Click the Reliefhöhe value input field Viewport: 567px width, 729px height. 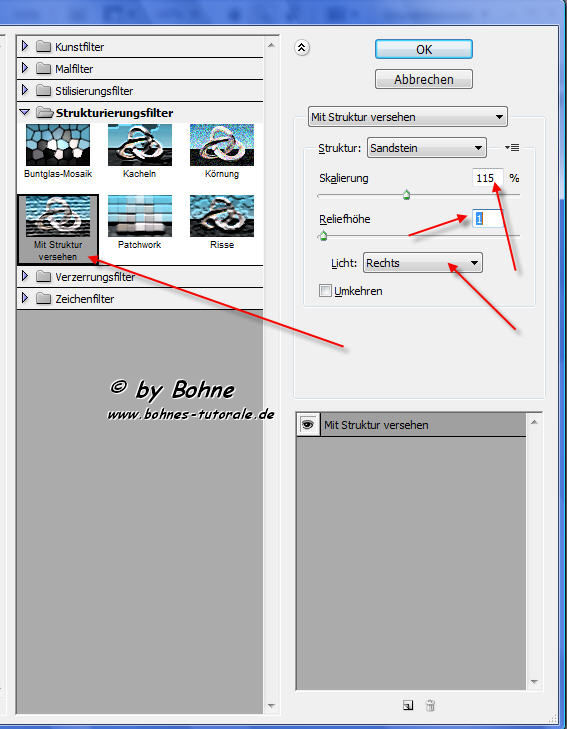point(488,219)
